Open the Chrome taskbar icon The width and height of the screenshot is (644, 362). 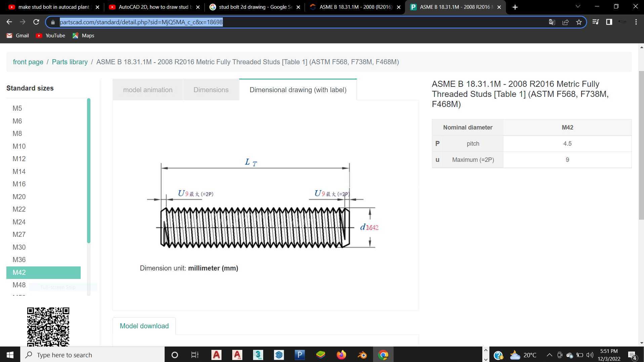(x=383, y=355)
